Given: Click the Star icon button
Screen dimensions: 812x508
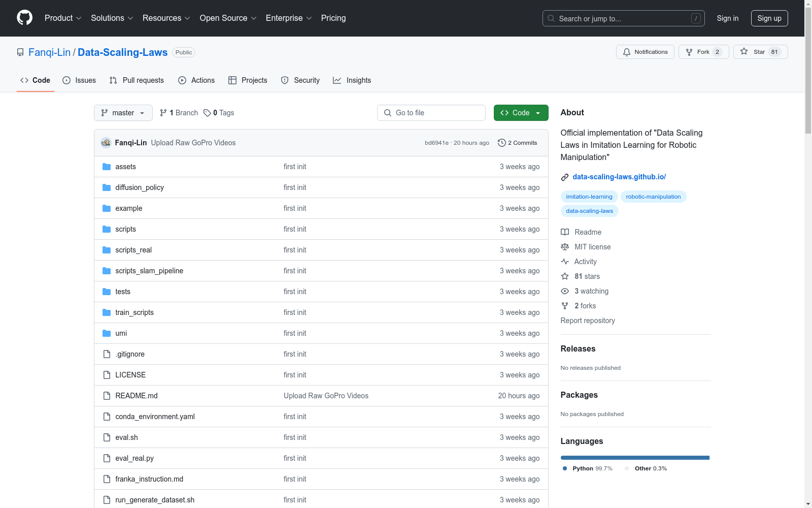Looking at the screenshot, I should [x=744, y=52].
